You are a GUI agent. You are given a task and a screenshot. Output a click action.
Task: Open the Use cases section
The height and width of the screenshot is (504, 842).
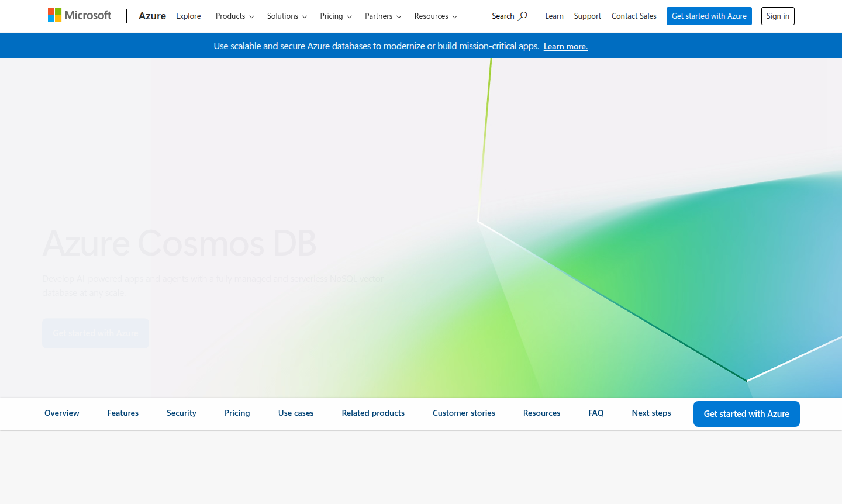[295, 413]
